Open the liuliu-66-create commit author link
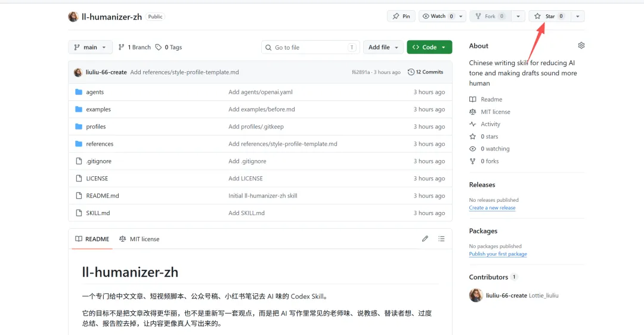 click(106, 72)
